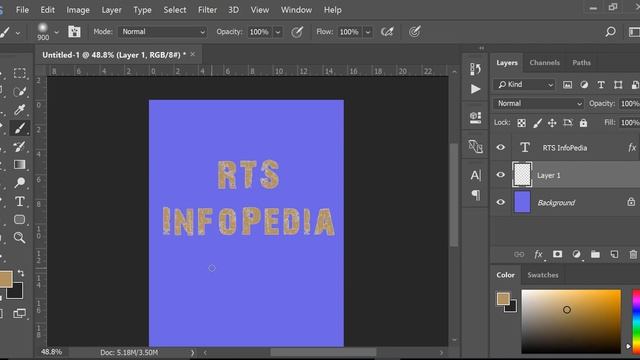Open the layer blend mode Normal dropdown
The image size is (640, 360).
tap(538, 104)
